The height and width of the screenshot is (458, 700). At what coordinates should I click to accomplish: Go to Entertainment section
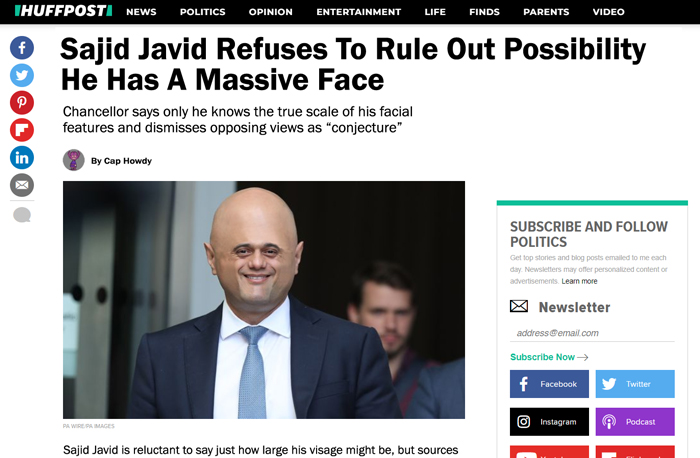(x=358, y=12)
